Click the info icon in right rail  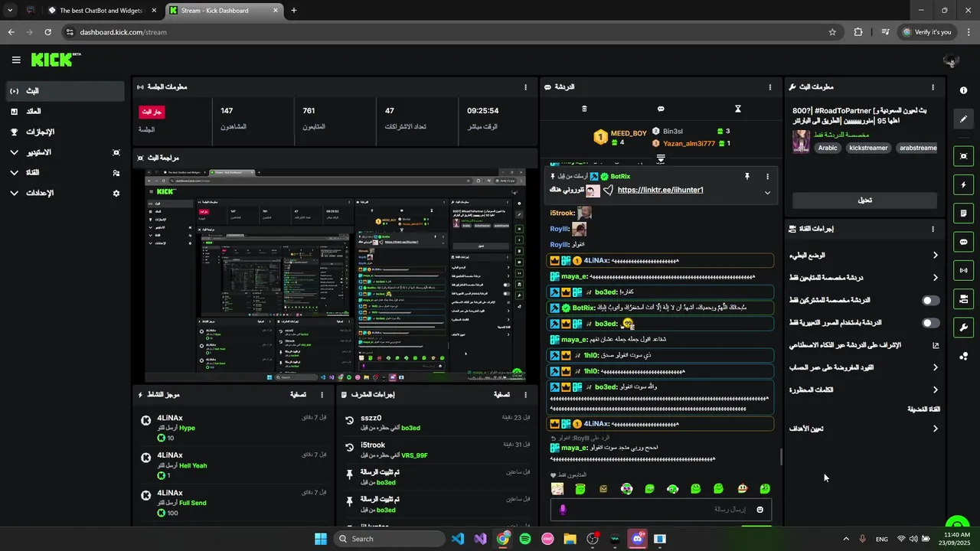(x=963, y=90)
